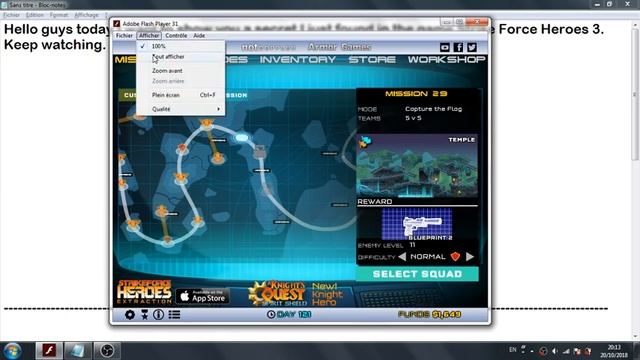
Task: Click the Strikeforce Heroes Extraction banner
Action: [x=144, y=292]
